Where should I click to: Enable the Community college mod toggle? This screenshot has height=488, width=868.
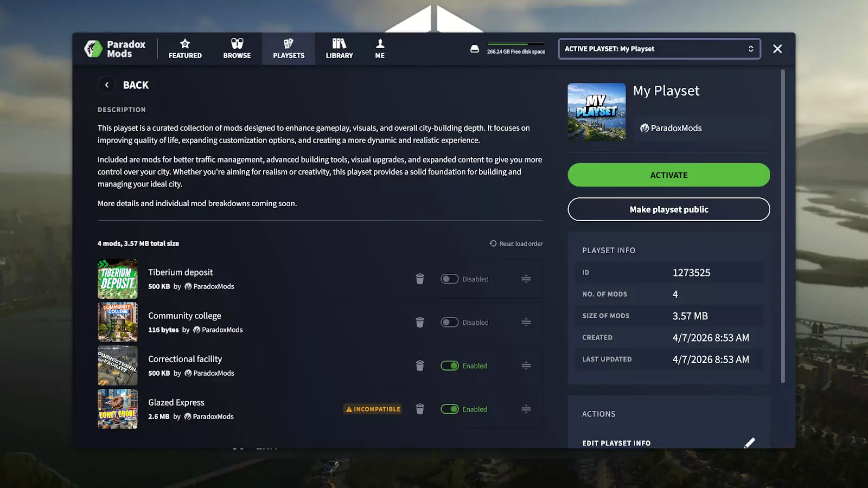[450, 322]
